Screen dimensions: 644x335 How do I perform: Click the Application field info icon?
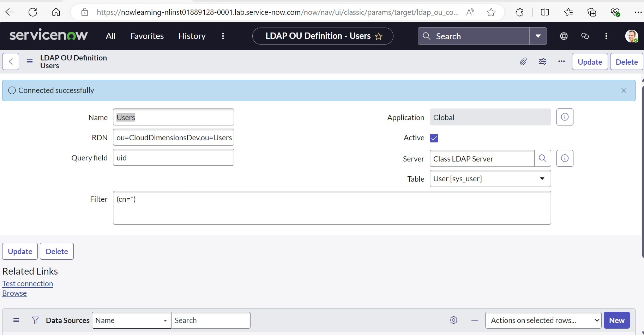pyautogui.click(x=565, y=117)
